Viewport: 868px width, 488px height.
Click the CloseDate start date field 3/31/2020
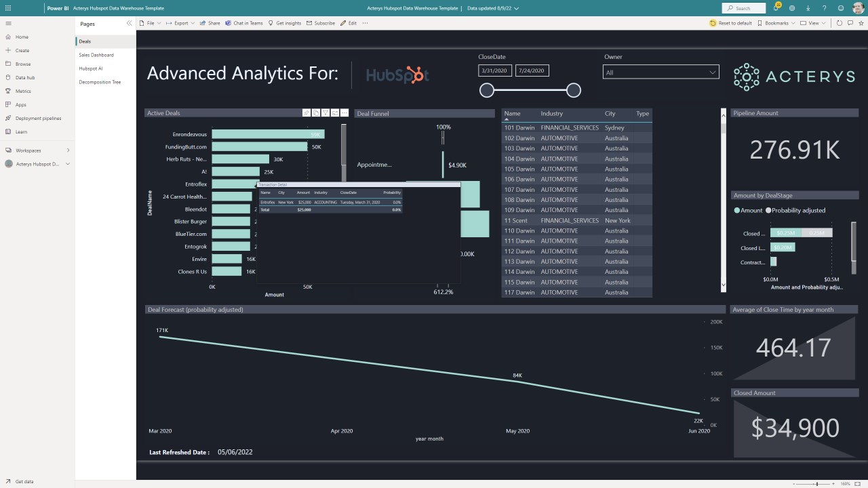click(x=495, y=70)
